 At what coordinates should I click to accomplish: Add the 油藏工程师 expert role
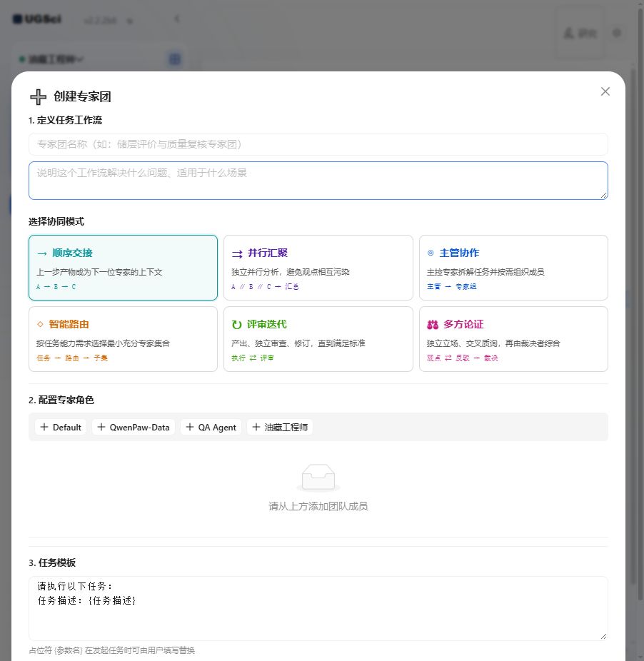click(x=280, y=427)
